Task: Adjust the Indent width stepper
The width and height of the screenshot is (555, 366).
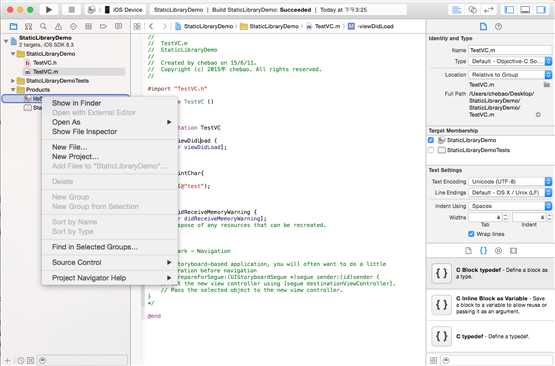Action: [549, 217]
